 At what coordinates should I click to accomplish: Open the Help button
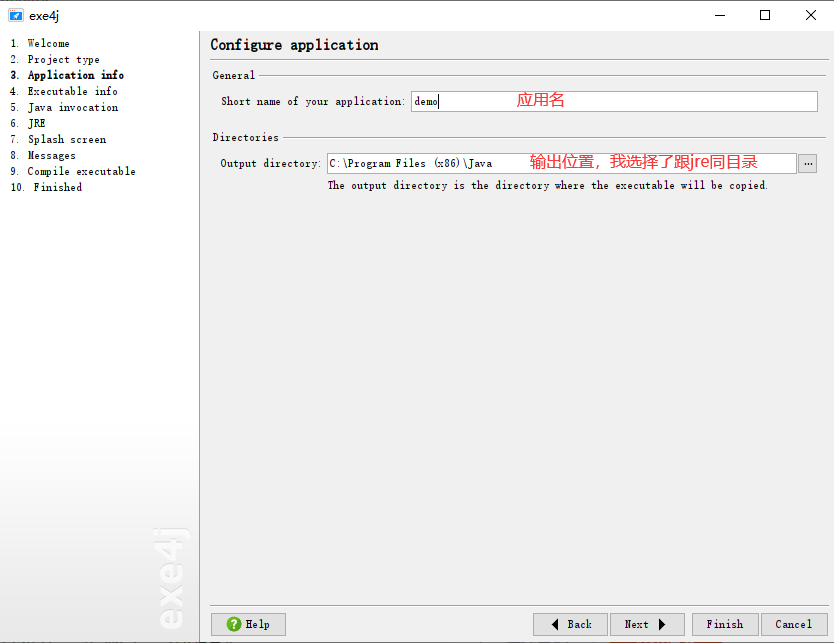(248, 624)
